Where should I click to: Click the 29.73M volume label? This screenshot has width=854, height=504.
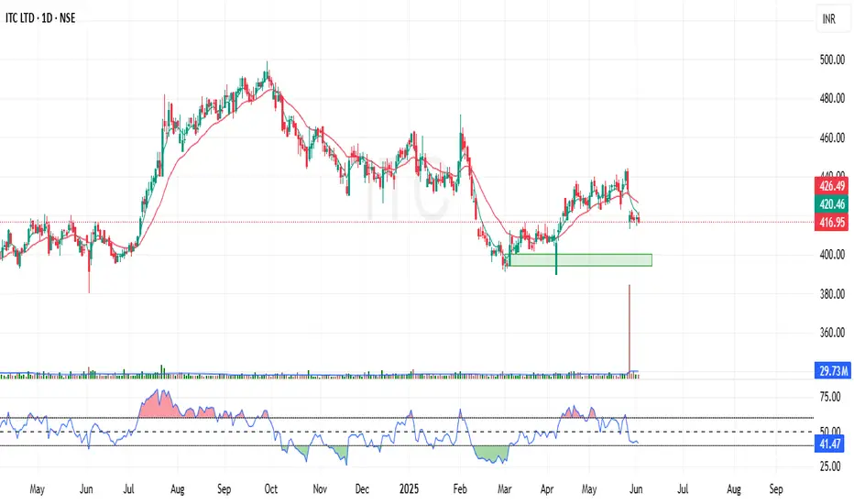pyautogui.click(x=832, y=371)
